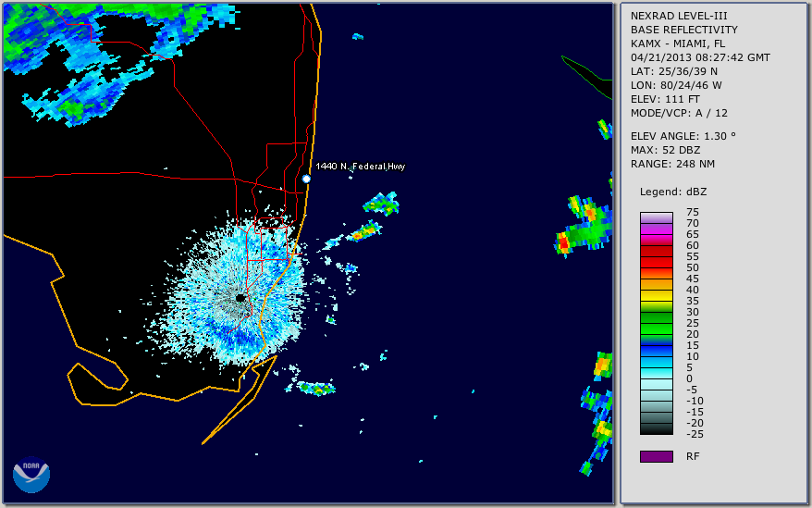This screenshot has width=812, height=508.
Task: Click the -25 dBZ black legend swatch
Action: pyautogui.click(x=657, y=429)
